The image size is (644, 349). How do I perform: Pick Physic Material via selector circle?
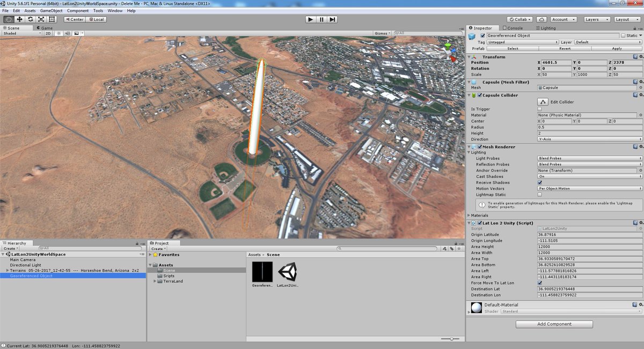(640, 115)
